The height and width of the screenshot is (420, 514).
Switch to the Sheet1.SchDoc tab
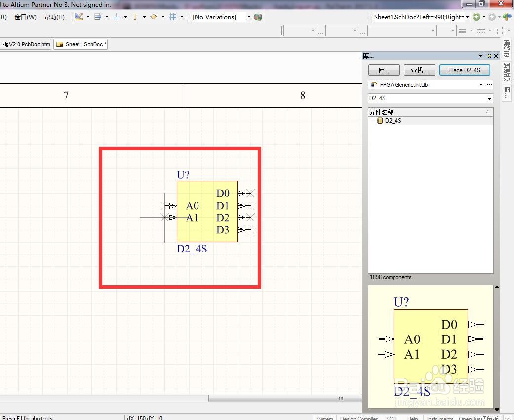click(x=80, y=44)
